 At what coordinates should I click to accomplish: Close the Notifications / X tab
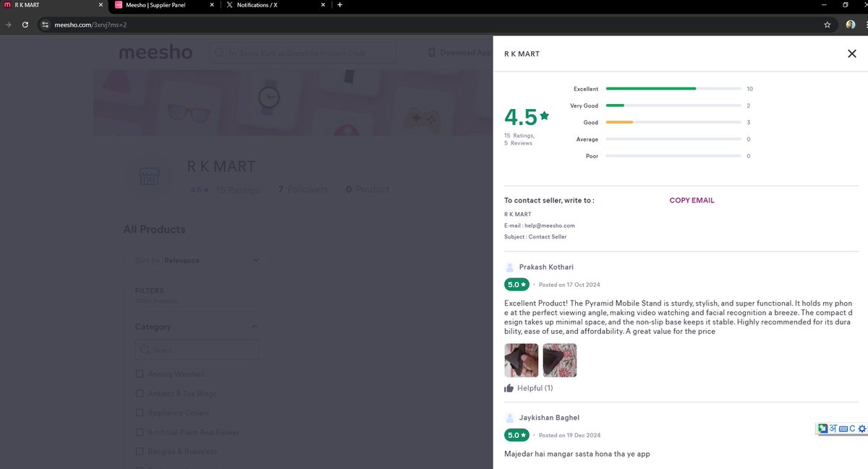[322, 5]
